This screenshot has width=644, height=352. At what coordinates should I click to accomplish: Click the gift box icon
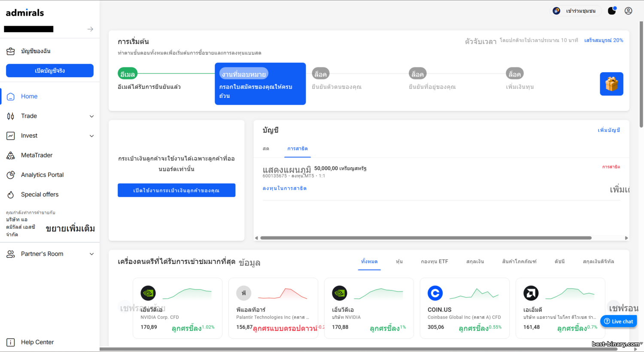[x=611, y=84]
